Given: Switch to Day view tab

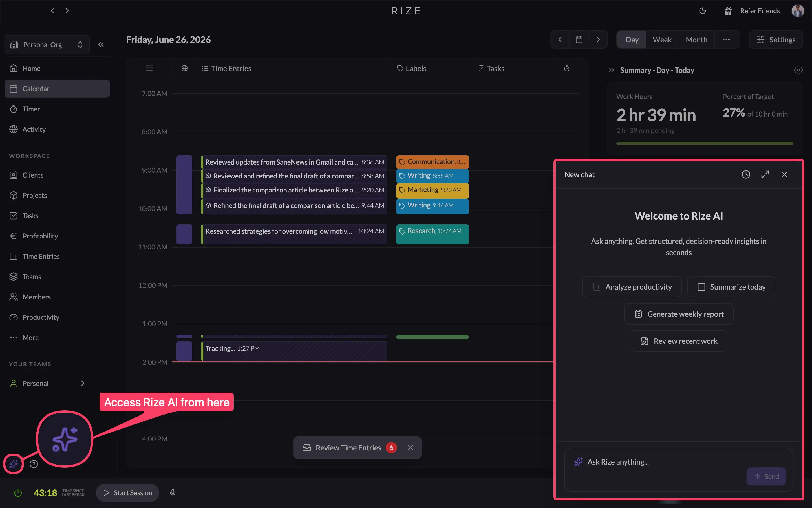Looking at the screenshot, I should coord(632,40).
